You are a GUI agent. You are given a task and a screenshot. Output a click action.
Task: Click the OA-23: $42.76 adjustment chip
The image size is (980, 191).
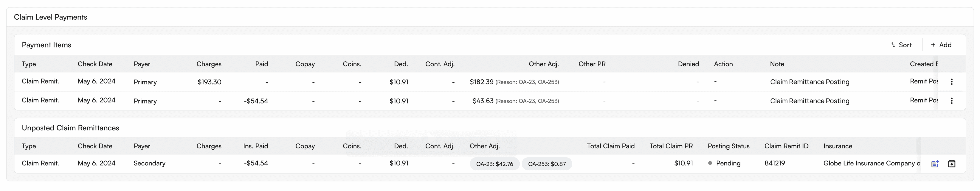point(494,164)
